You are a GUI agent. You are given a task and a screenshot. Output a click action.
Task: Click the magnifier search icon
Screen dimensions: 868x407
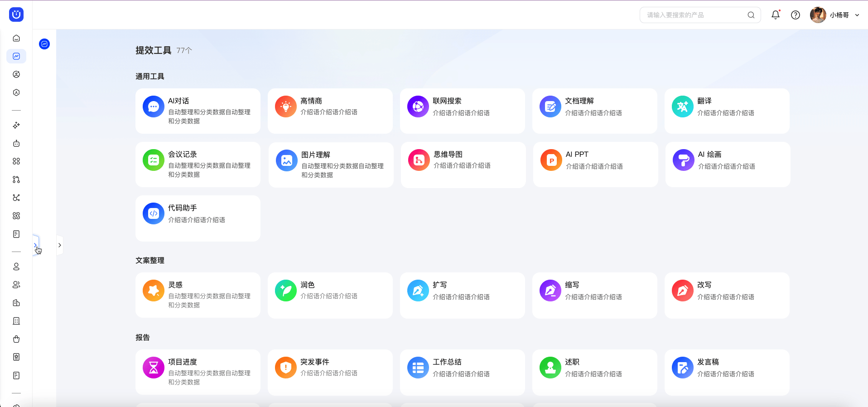pyautogui.click(x=751, y=15)
